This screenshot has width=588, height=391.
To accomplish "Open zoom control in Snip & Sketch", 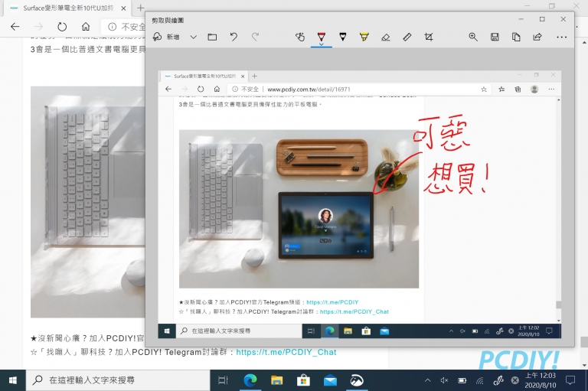I will [473, 37].
